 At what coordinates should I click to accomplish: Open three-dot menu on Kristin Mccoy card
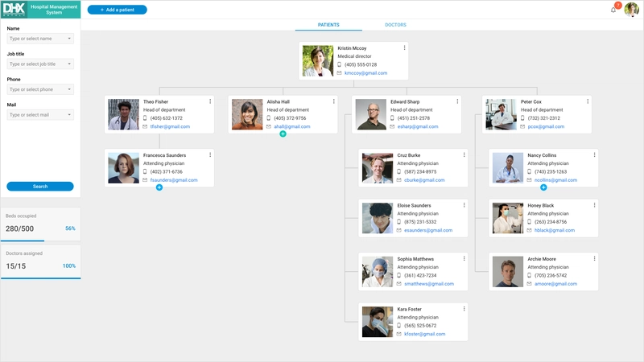404,47
